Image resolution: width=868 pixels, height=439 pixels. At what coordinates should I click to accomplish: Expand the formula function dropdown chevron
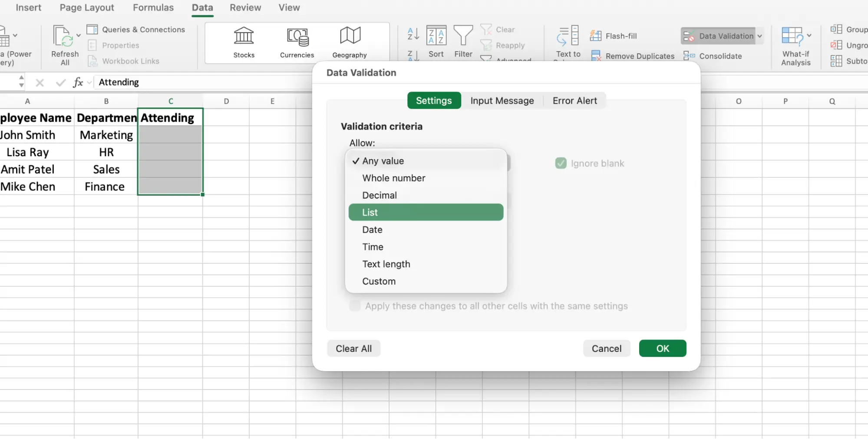(88, 82)
